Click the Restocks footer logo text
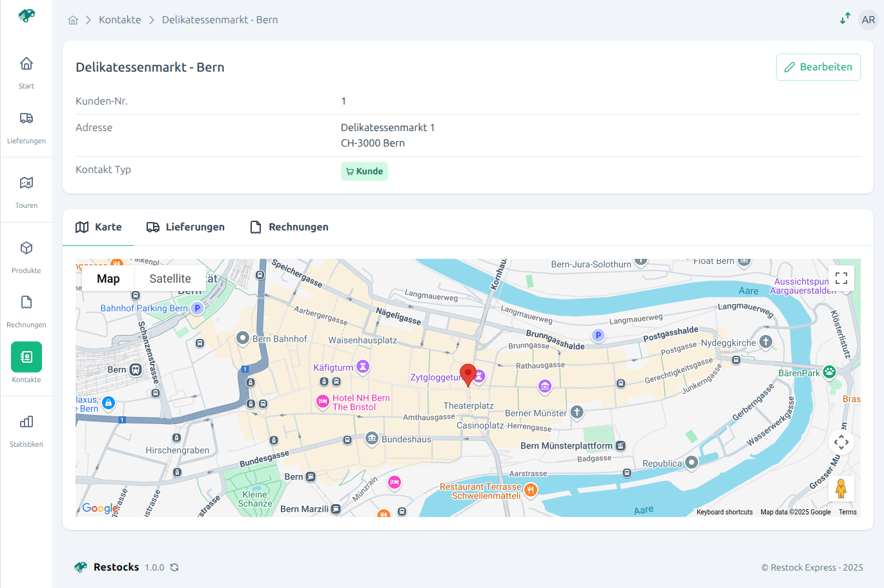This screenshot has width=884, height=588. coord(116,567)
